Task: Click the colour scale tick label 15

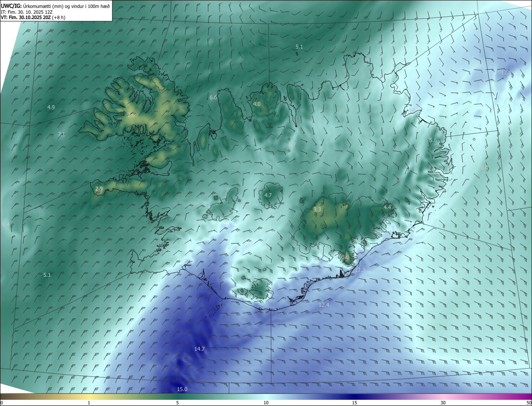Action: click(x=355, y=403)
